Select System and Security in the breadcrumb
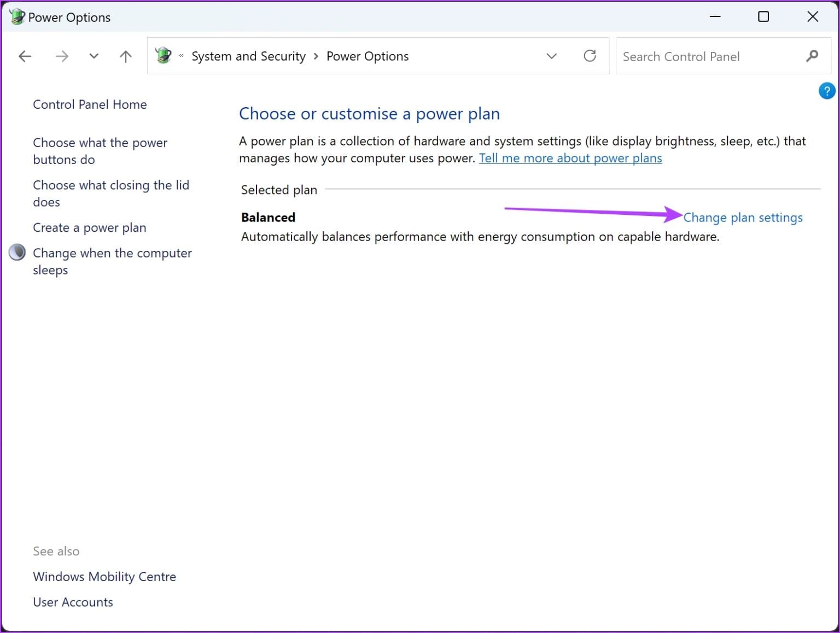840x633 pixels. click(x=248, y=56)
